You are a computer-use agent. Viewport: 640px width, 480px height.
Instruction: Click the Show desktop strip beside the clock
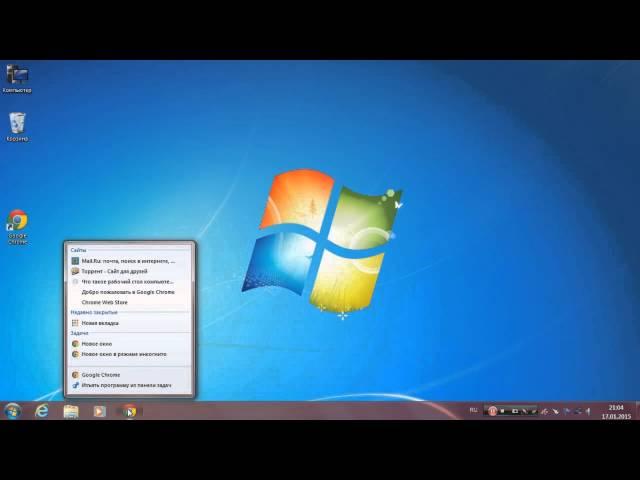637,411
